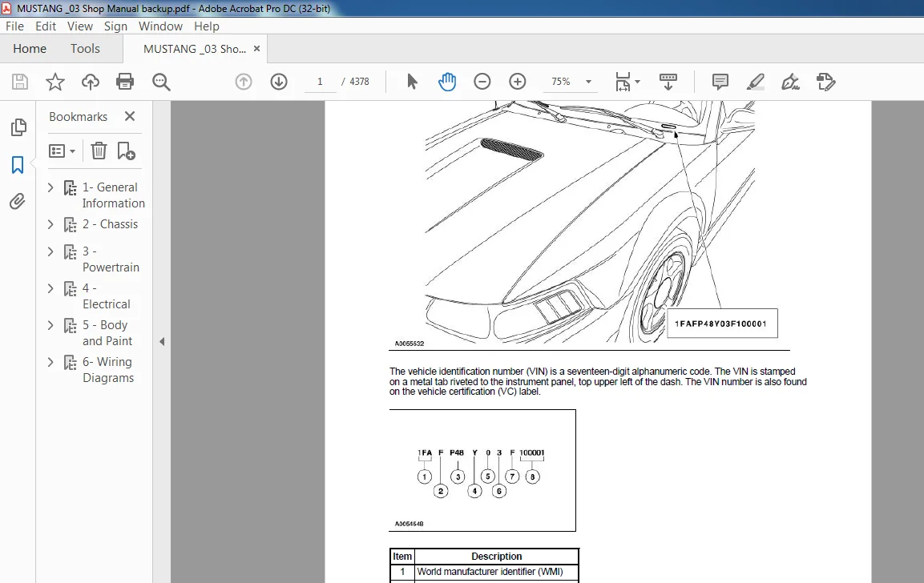
Task: Open the Help menu
Action: click(x=206, y=26)
